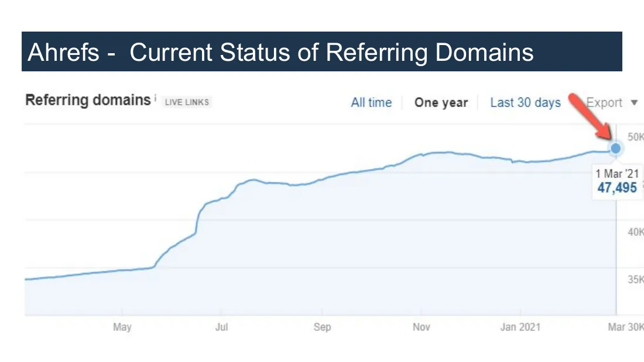Click the Export dropdown arrow
The height and width of the screenshot is (362, 644).
pos(634,102)
